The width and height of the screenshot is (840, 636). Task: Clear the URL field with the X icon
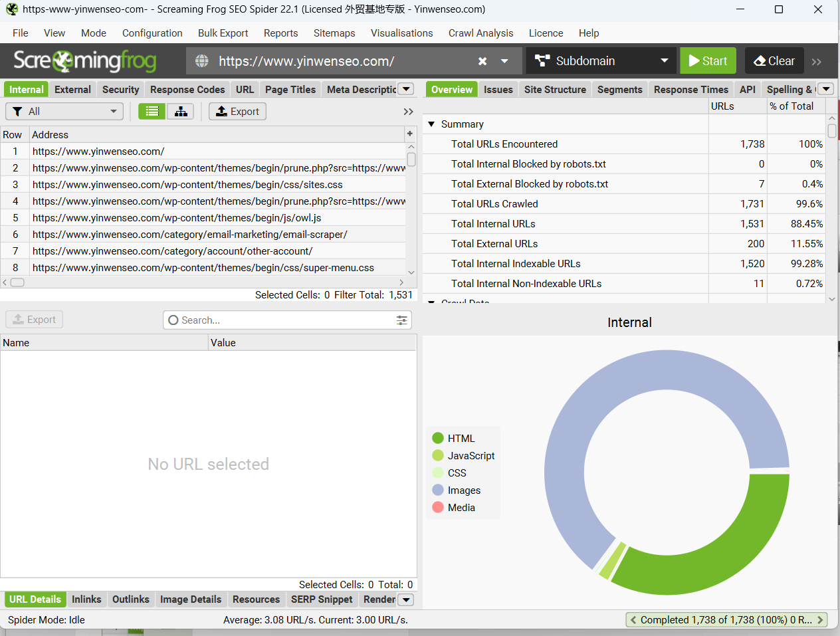pos(482,61)
